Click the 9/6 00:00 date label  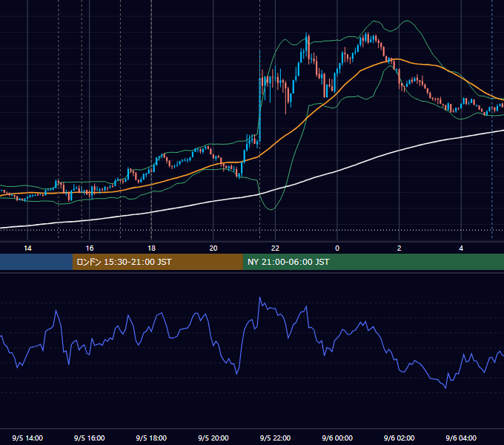point(337,438)
